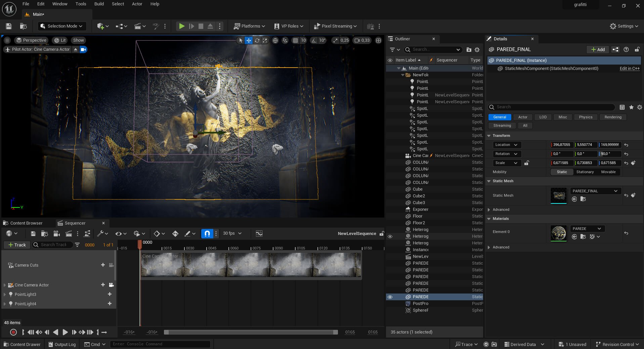The height and width of the screenshot is (349, 644).
Task: Select the Physics filter tab in Details
Action: pyautogui.click(x=586, y=117)
